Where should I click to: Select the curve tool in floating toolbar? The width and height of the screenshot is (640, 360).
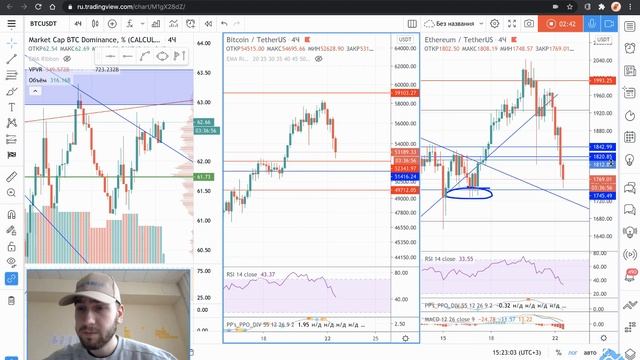pyautogui.click(x=144, y=56)
